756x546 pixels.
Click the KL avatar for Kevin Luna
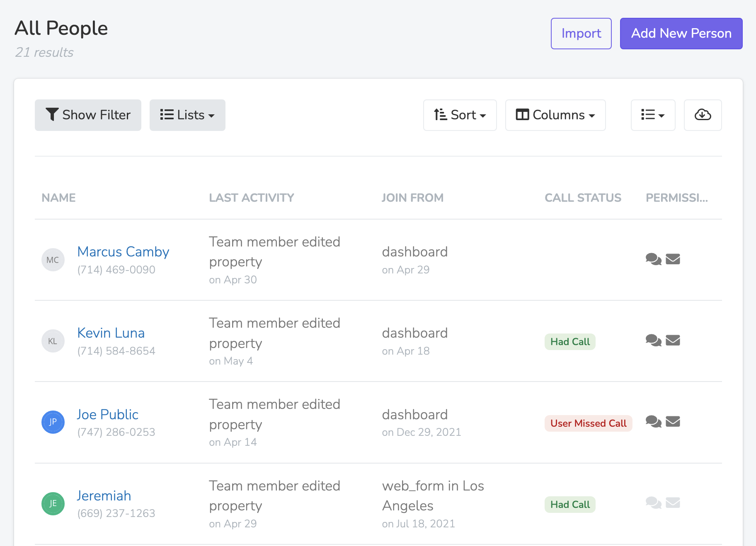(x=53, y=341)
